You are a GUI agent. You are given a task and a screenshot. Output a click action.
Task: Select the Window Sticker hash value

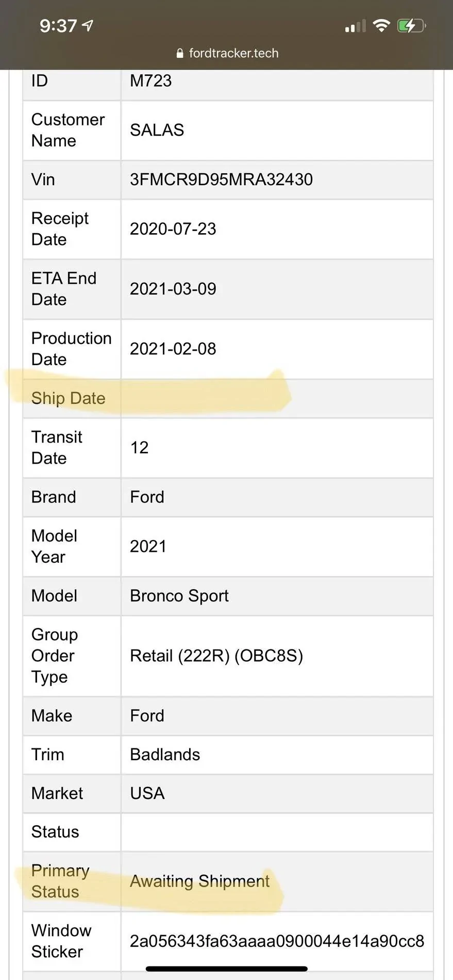tap(277, 941)
